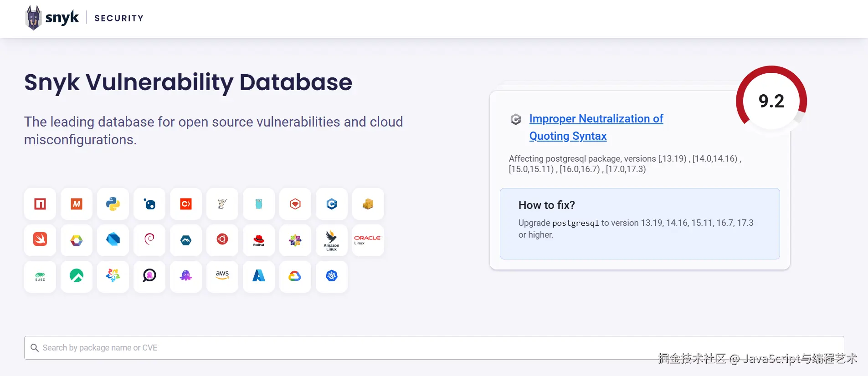Select the Red Hat icon

coord(259,240)
